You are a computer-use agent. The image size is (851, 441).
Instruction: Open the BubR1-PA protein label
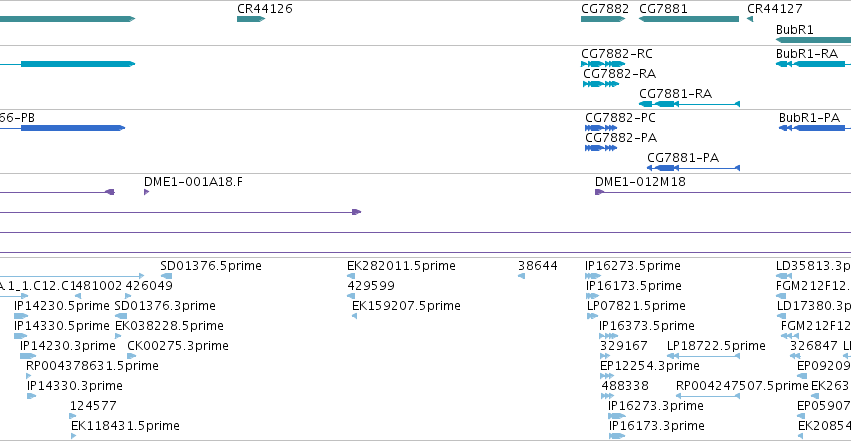click(x=809, y=118)
